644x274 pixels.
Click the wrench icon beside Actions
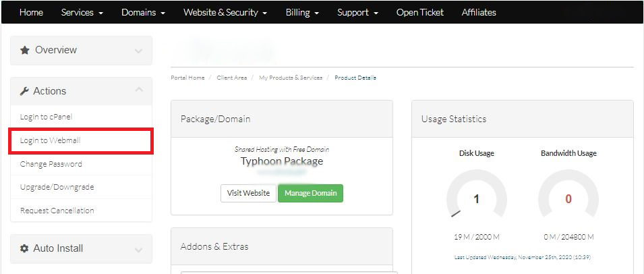click(x=24, y=91)
